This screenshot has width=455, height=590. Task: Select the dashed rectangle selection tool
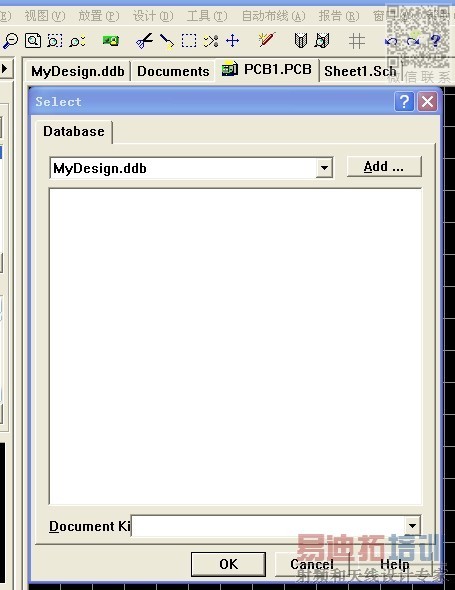pos(189,41)
